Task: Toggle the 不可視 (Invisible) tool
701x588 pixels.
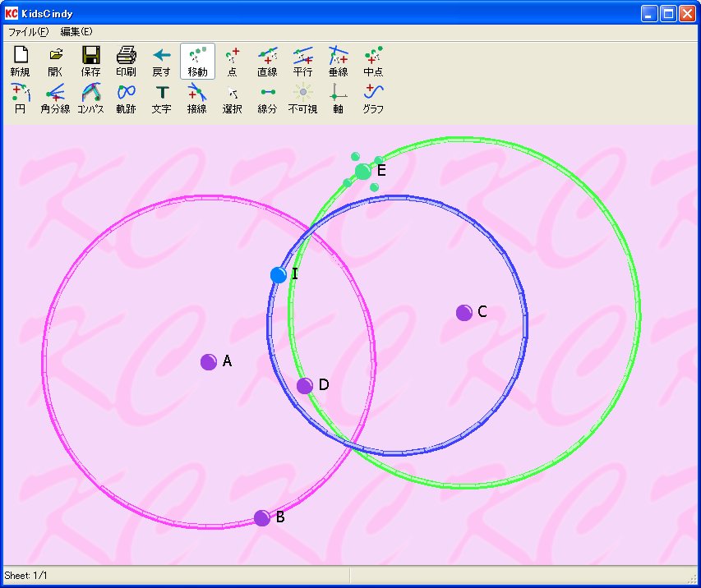Action: click(x=303, y=98)
